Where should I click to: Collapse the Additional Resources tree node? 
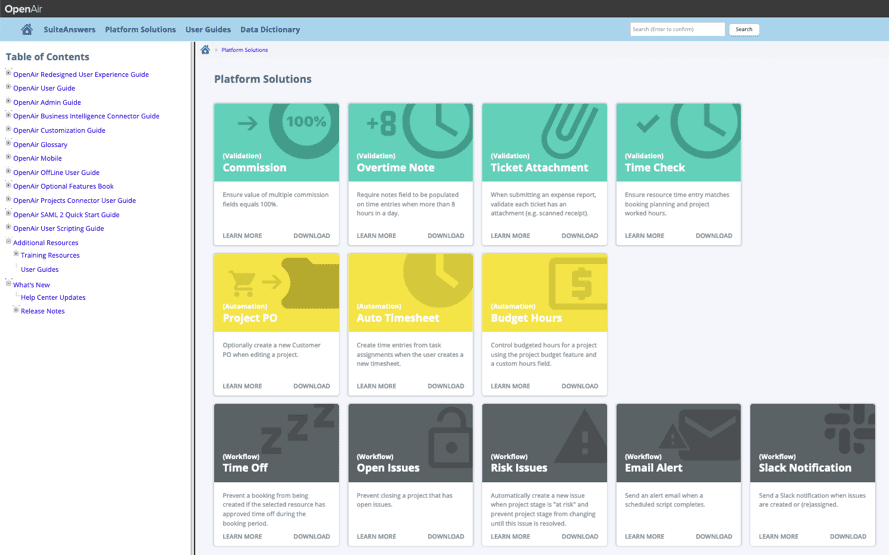tap(9, 241)
